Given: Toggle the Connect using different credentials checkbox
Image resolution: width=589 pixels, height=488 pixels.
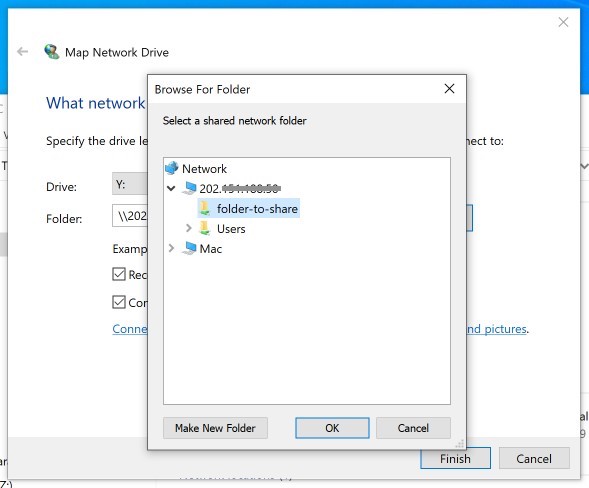Looking at the screenshot, I should tap(119, 302).
